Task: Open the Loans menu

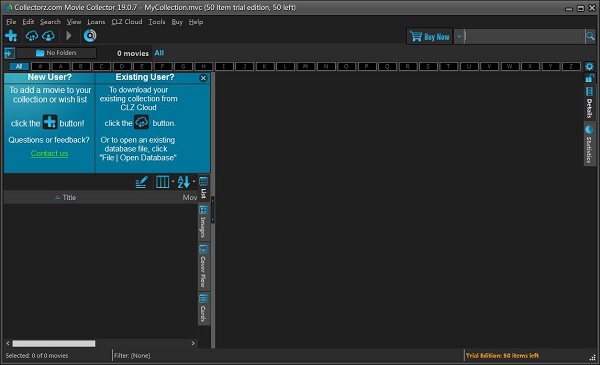Action: click(x=96, y=22)
